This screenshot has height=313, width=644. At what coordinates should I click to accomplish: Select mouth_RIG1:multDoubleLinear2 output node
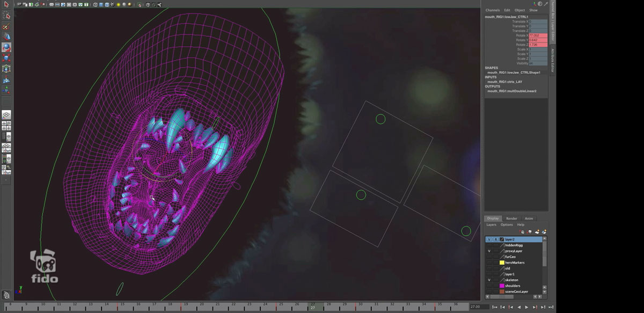(512, 91)
